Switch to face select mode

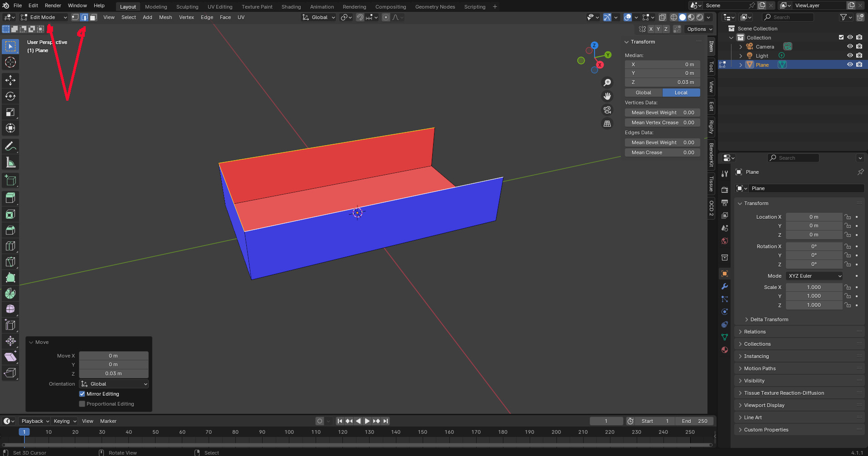coord(93,17)
